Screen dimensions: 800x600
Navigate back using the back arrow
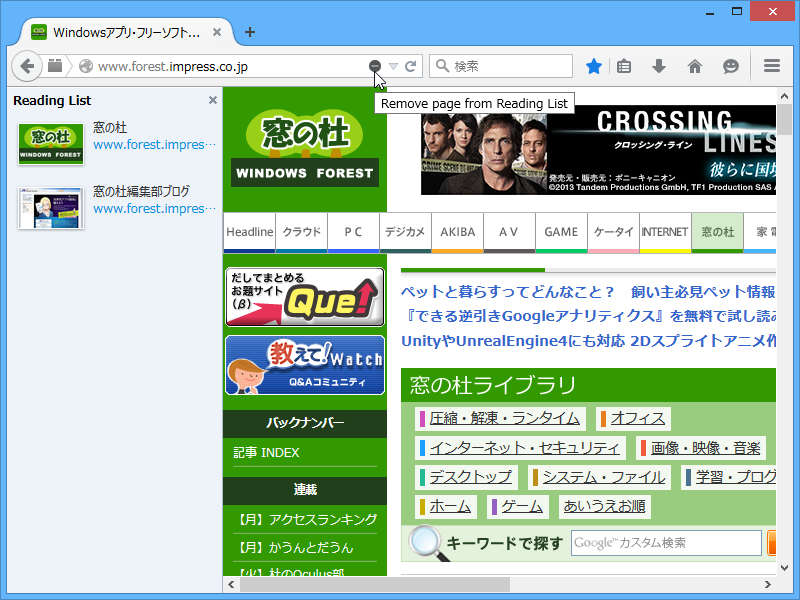(x=27, y=66)
